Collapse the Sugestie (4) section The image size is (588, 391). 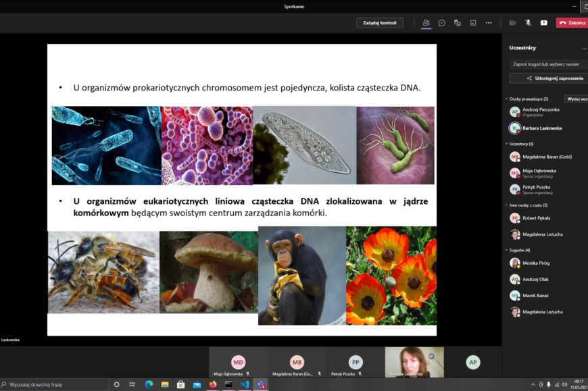(507, 250)
